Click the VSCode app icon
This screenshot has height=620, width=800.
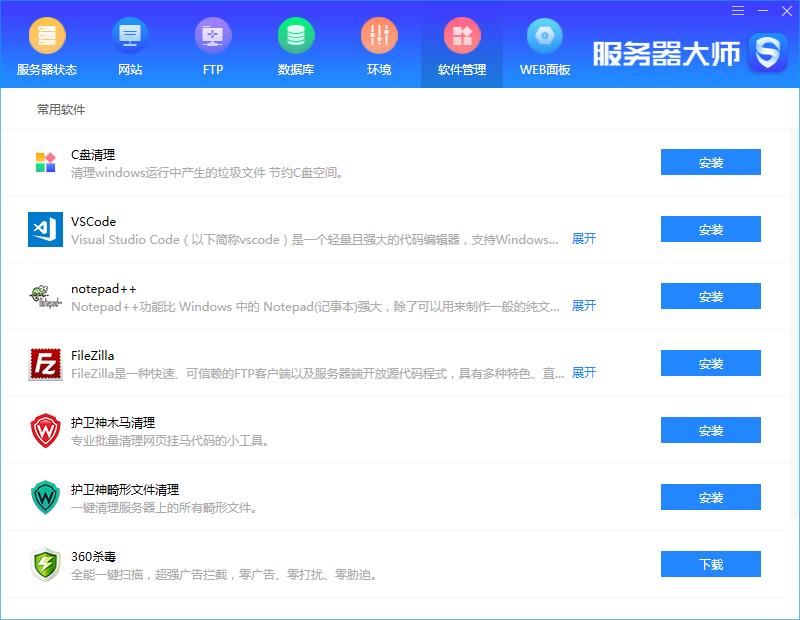coord(45,229)
